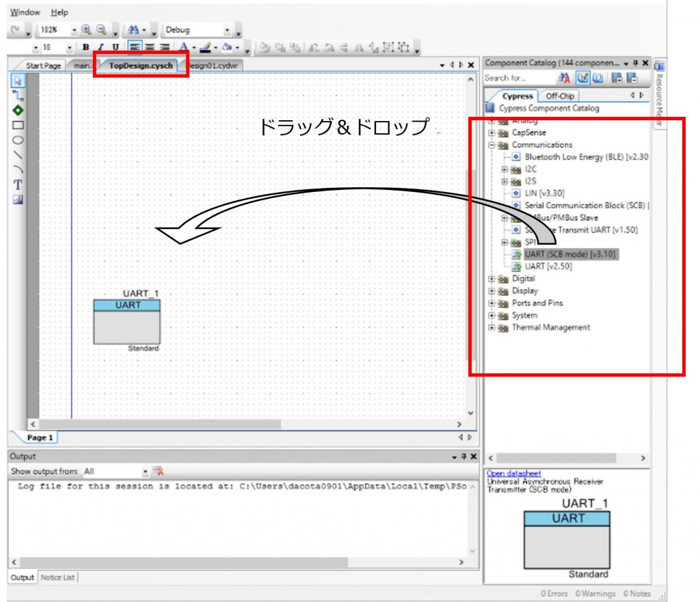Viewport: 700px width, 602px height.
Task: Pin the Output panel
Action: pos(464,456)
